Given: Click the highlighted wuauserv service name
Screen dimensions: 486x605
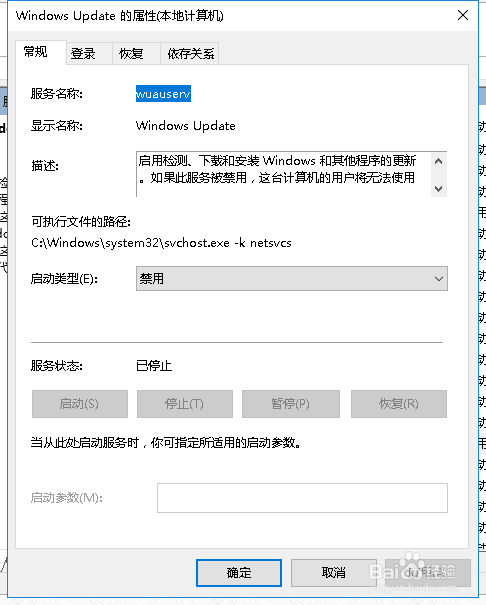Looking at the screenshot, I should (x=163, y=94).
